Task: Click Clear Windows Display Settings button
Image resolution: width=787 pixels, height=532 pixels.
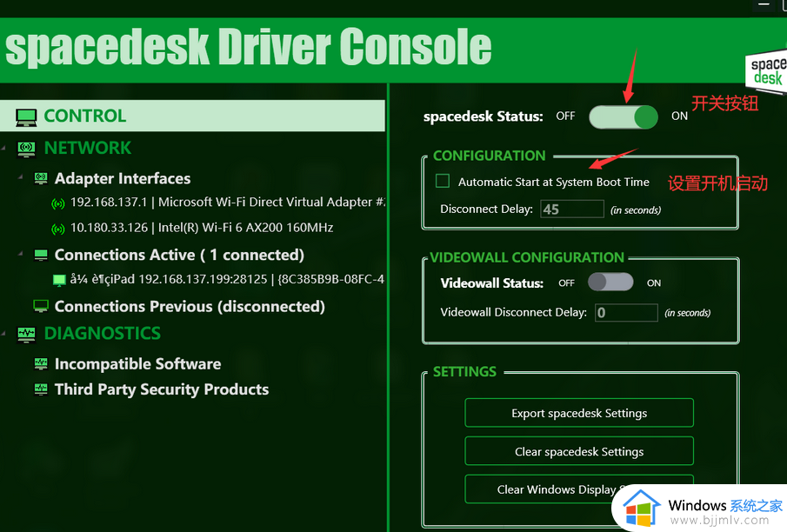Action: 579,489
